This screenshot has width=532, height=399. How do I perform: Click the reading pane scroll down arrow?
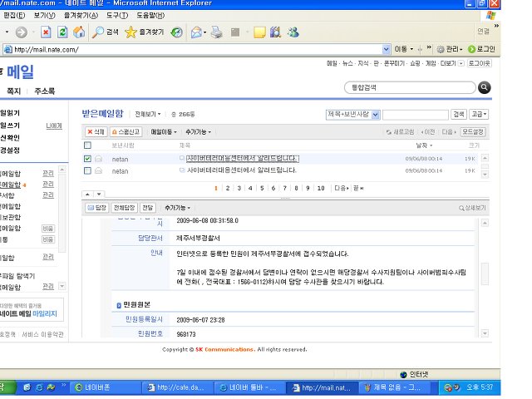tap(485, 333)
